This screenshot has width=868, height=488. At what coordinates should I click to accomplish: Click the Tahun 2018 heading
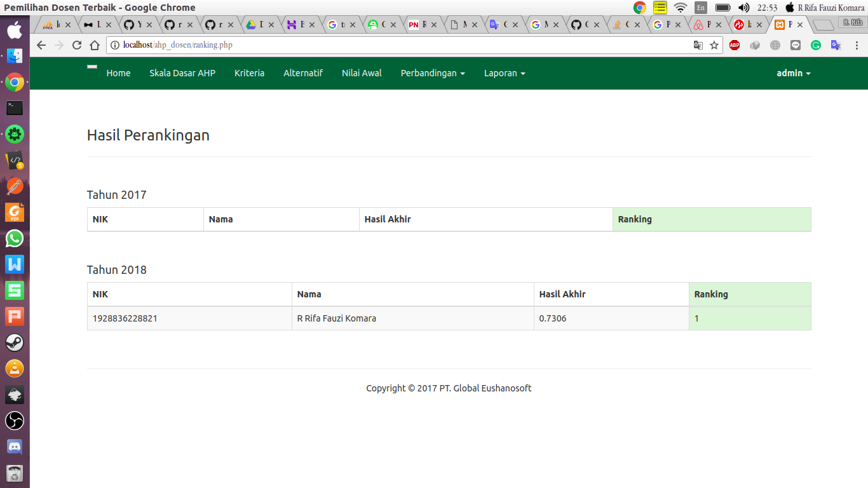[x=117, y=270]
